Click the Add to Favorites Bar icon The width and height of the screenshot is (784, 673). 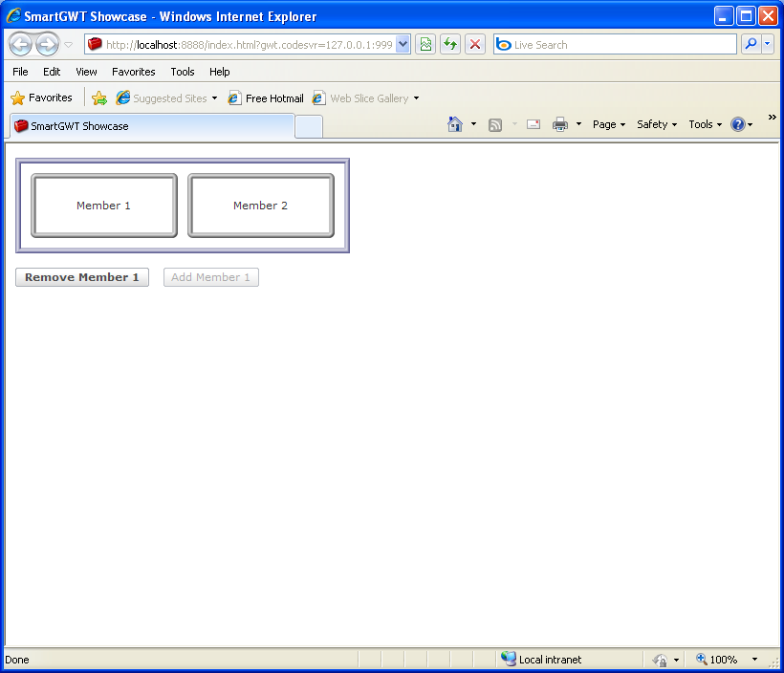99,98
